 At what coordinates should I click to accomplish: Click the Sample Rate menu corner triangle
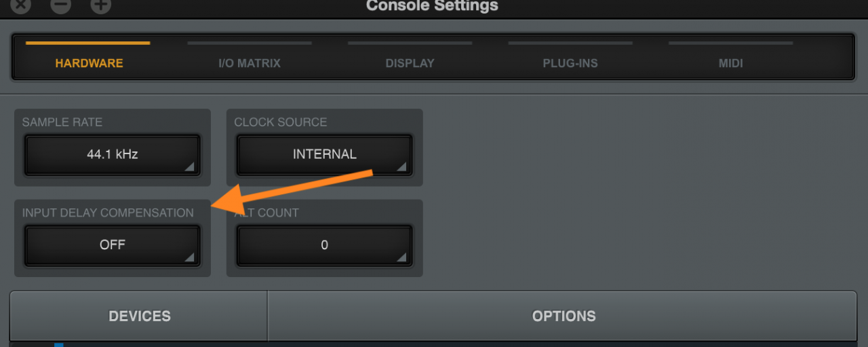coord(190,166)
